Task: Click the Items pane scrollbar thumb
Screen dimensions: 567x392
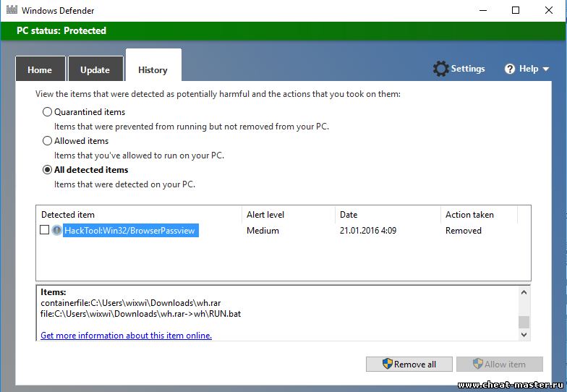Action: [524, 322]
